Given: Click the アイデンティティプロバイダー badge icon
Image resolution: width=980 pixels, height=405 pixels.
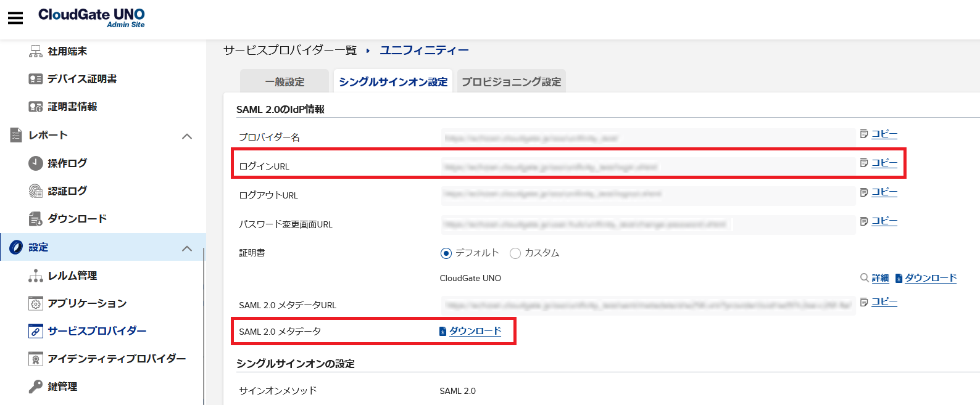Looking at the screenshot, I should [36, 359].
